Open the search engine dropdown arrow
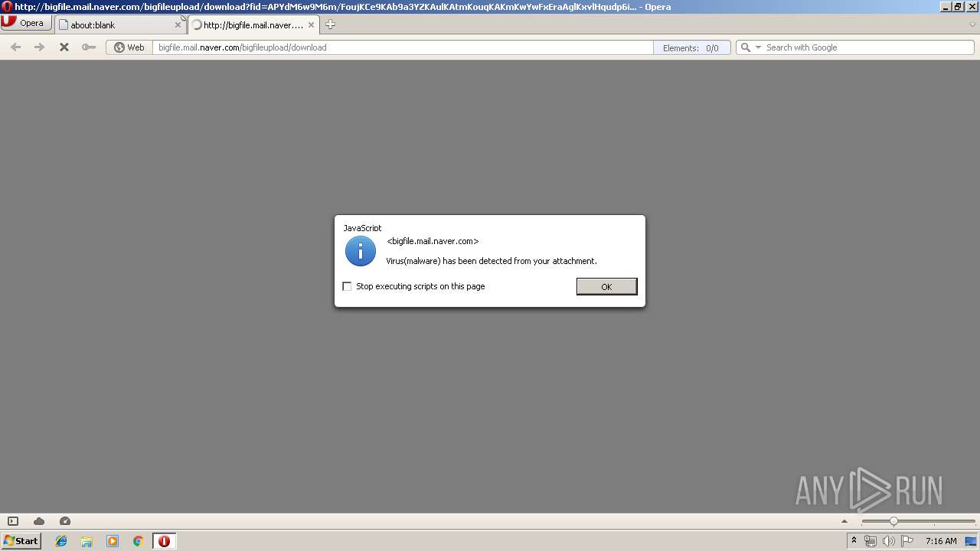 coord(759,47)
